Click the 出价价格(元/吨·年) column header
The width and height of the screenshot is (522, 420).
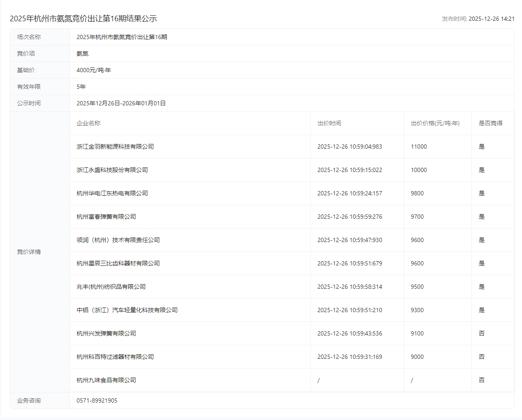(x=435, y=123)
